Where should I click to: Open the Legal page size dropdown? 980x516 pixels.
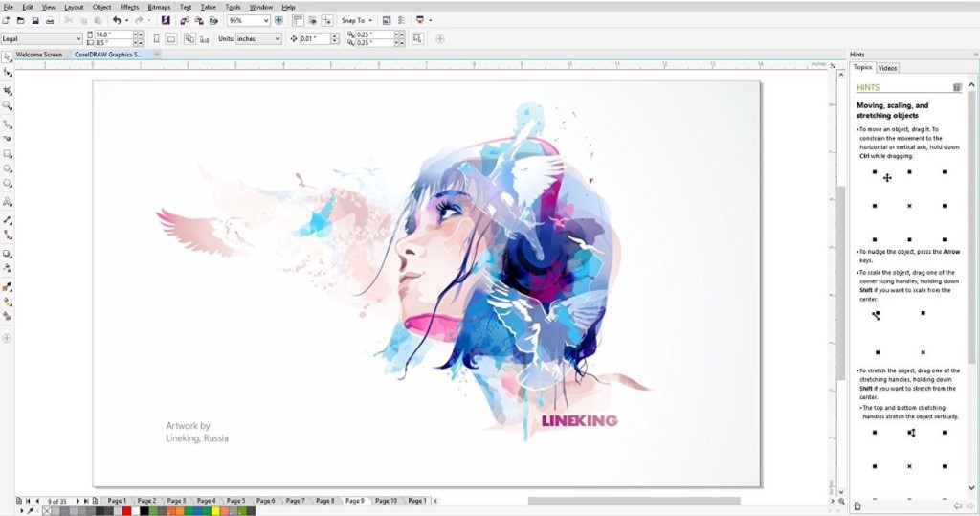[78, 39]
